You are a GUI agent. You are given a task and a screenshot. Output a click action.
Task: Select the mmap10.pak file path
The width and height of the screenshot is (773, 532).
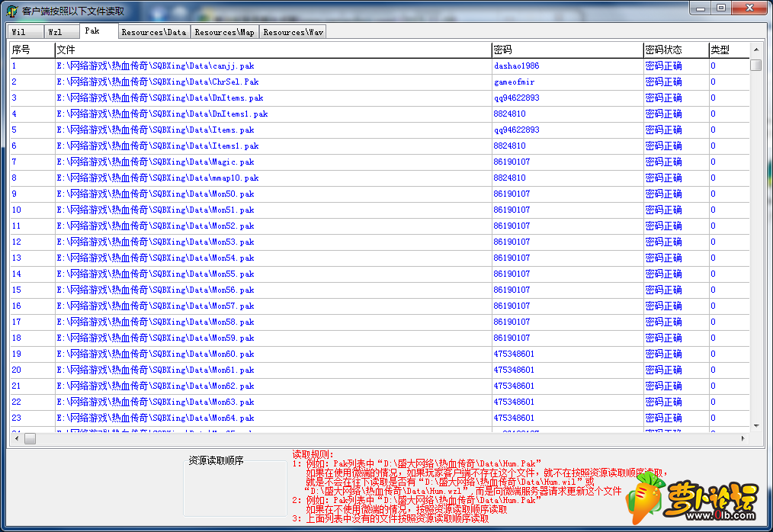click(158, 178)
